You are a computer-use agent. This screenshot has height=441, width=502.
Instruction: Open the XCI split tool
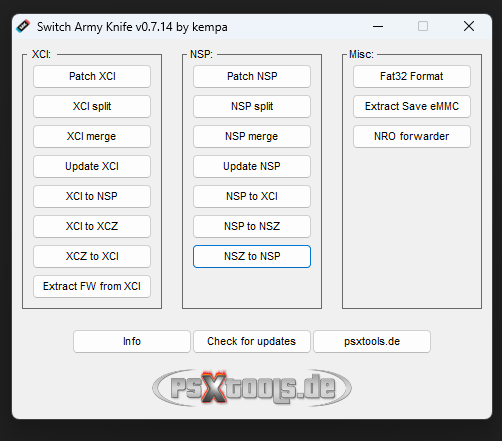pyautogui.click(x=92, y=106)
